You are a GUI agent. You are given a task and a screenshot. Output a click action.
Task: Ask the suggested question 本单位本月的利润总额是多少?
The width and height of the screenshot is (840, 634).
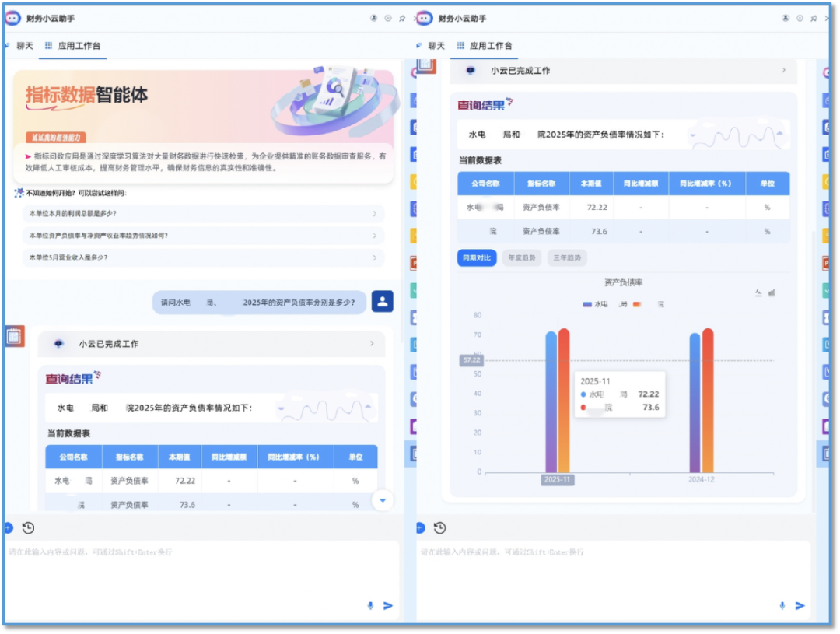click(x=203, y=214)
